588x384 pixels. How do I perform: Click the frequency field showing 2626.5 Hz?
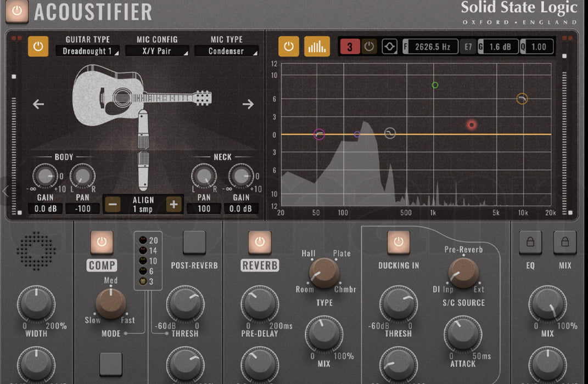[433, 46]
